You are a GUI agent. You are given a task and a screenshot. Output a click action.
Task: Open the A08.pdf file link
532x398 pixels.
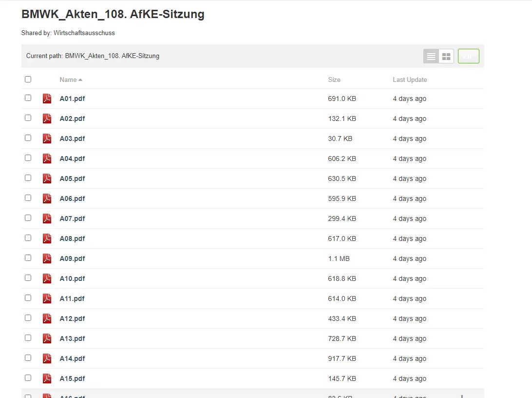click(72, 239)
